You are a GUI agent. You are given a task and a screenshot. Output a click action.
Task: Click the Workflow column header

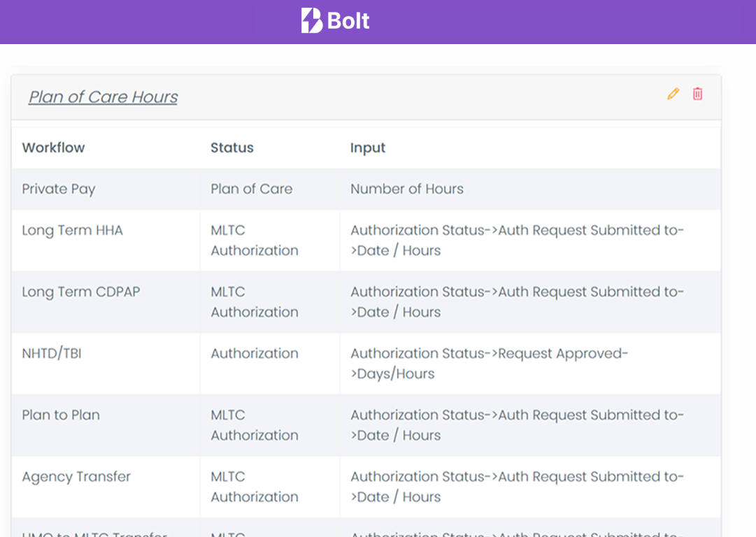[53, 148]
